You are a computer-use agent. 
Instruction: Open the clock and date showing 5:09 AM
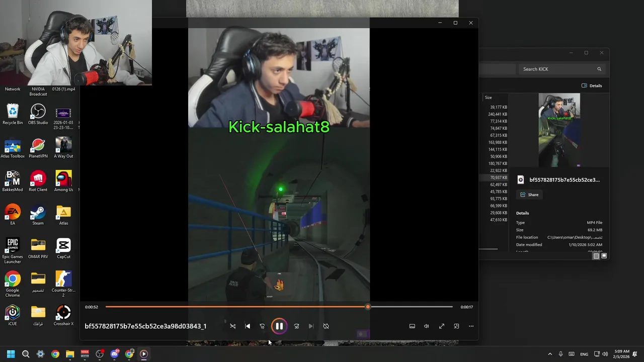point(621,354)
